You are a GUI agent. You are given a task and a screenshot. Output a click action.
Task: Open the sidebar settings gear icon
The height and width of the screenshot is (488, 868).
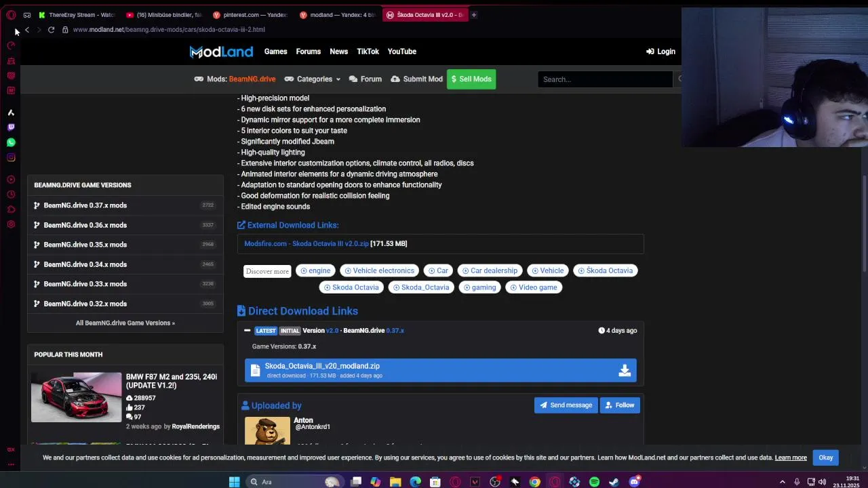coord(11,224)
